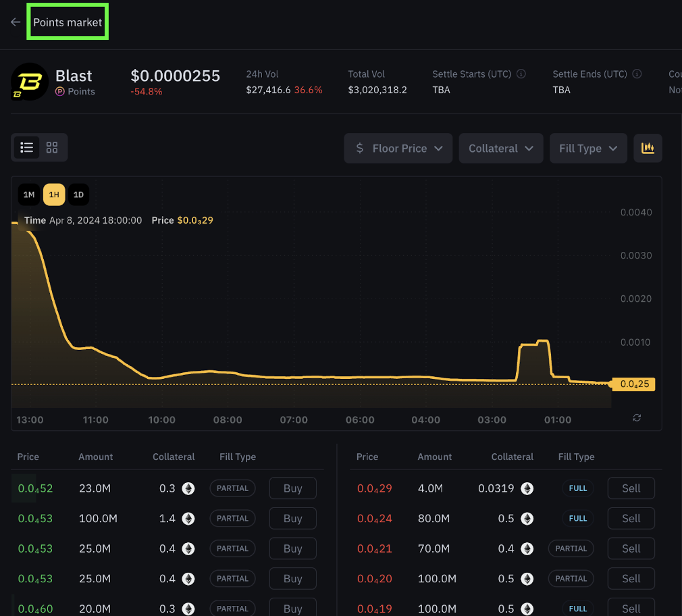
Task: Buy the 100.0M offer
Action: click(293, 519)
